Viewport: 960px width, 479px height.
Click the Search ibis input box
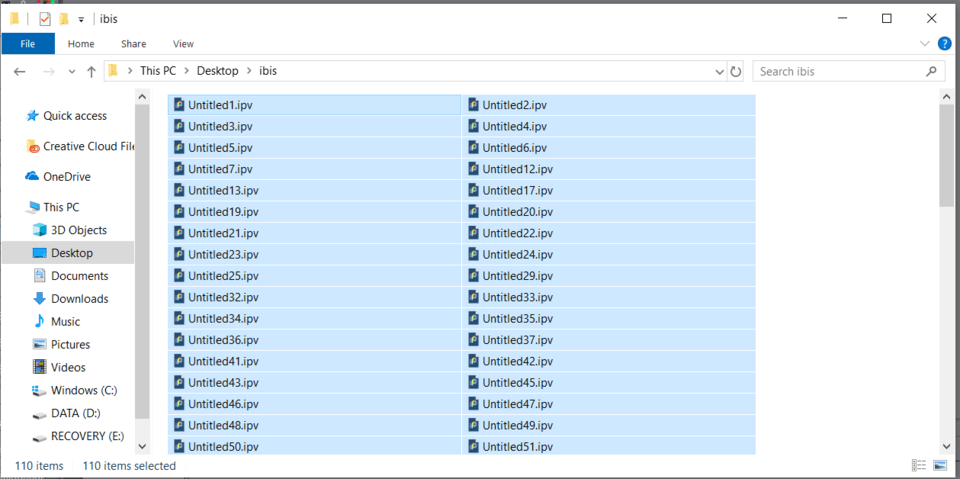click(x=840, y=72)
